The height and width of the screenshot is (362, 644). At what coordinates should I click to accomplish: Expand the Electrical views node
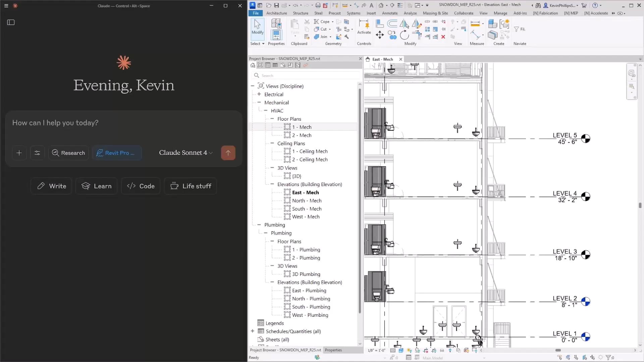(259, 95)
